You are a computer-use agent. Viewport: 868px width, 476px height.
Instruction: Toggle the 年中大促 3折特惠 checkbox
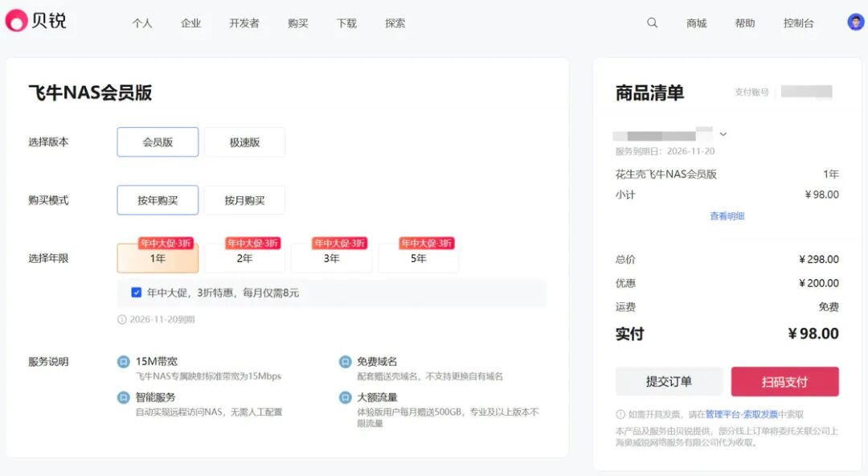tap(136, 293)
